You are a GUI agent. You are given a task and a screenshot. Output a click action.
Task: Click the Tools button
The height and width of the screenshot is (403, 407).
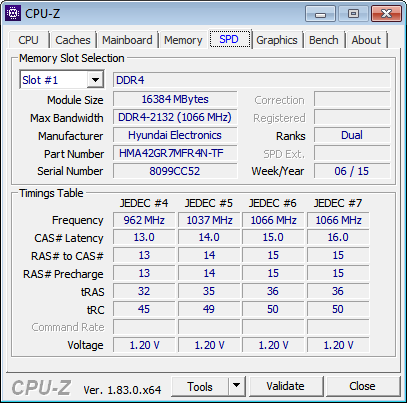tap(200, 386)
